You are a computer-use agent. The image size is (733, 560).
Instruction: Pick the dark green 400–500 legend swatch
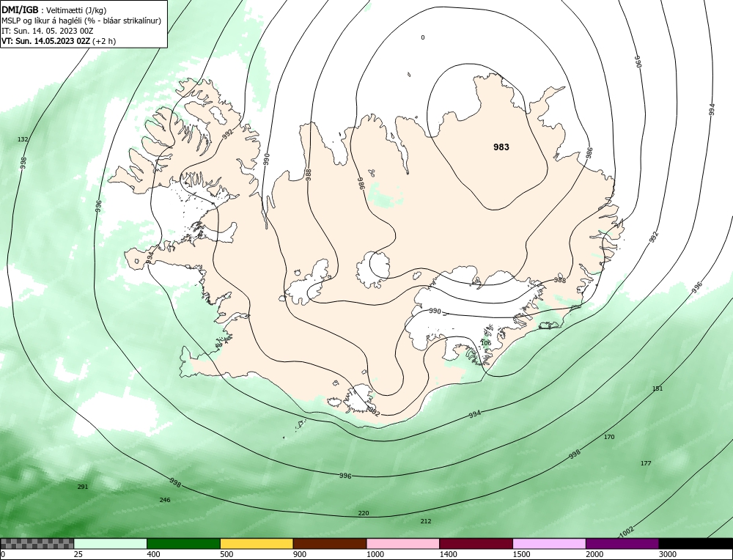coord(183,544)
